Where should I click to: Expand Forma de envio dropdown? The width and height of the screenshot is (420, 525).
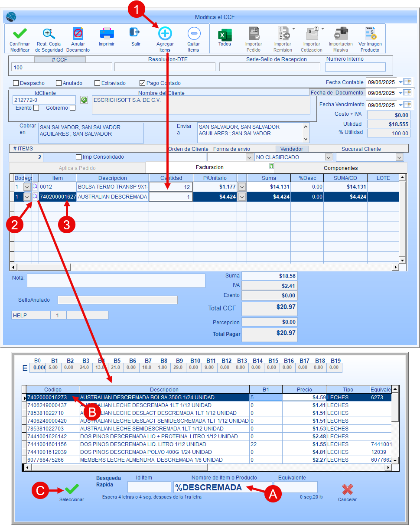[x=249, y=157]
